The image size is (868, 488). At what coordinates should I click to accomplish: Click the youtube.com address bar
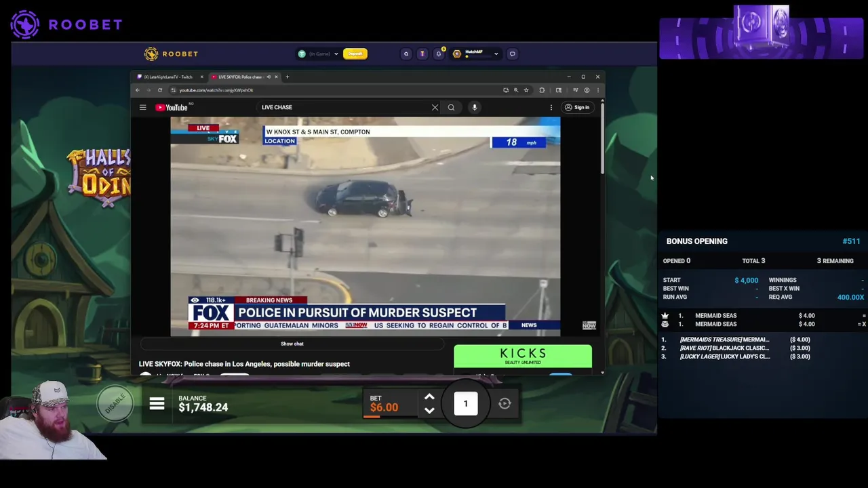point(336,90)
